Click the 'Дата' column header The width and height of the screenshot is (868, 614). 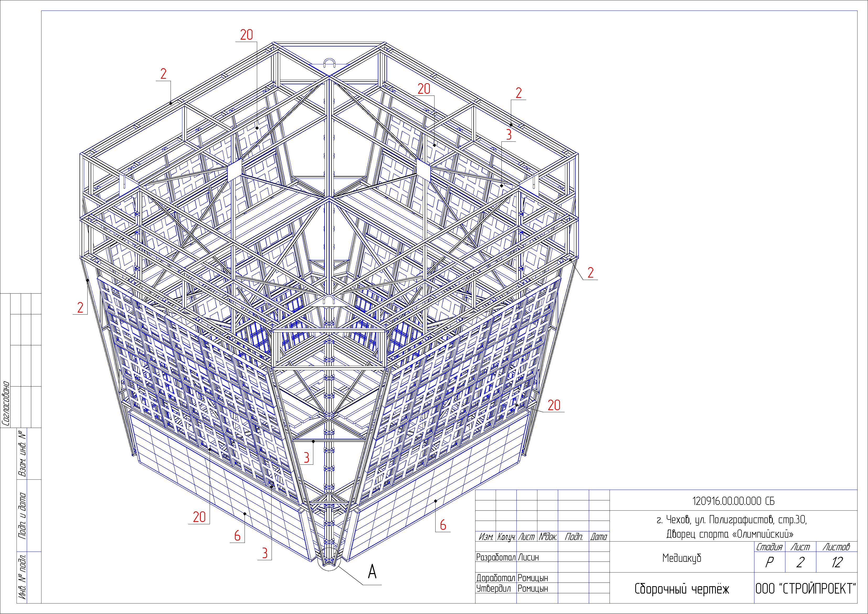tap(599, 537)
